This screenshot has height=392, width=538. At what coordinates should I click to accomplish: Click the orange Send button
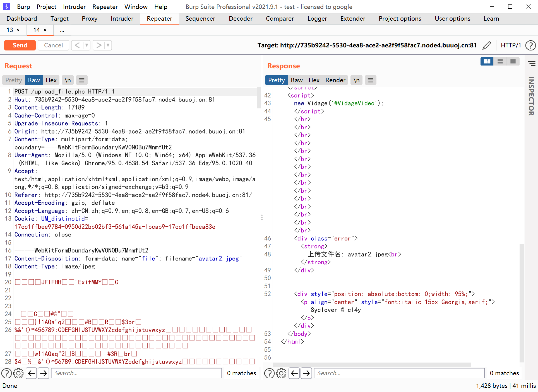(x=20, y=45)
